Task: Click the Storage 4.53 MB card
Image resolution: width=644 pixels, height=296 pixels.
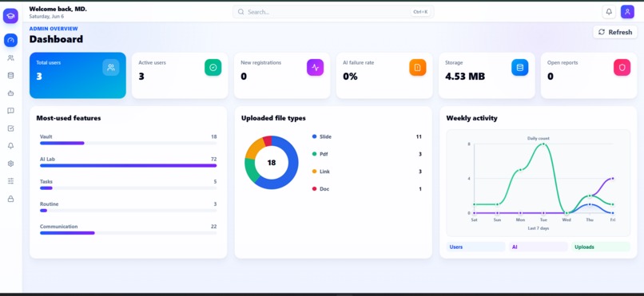Action: (x=487, y=76)
